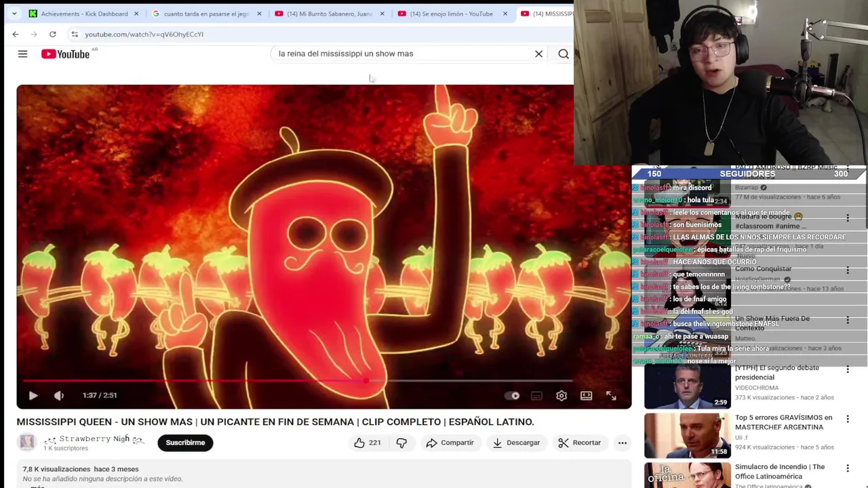
Task: Open options menu for Como Conquistar video
Action: click(x=848, y=270)
